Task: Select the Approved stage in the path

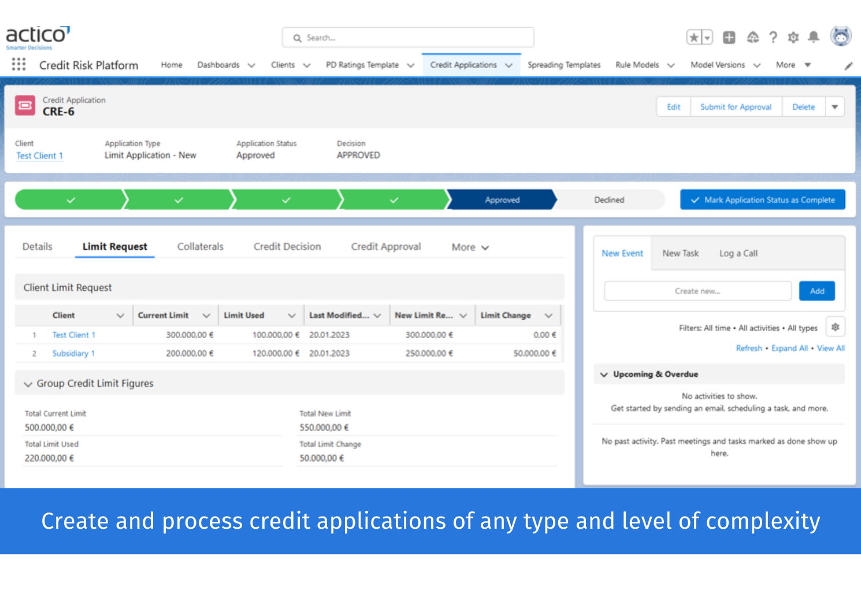Action: [502, 199]
